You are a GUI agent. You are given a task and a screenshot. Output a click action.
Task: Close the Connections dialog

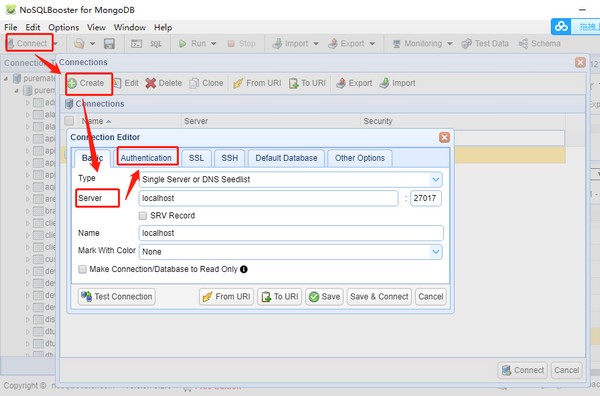[x=580, y=62]
